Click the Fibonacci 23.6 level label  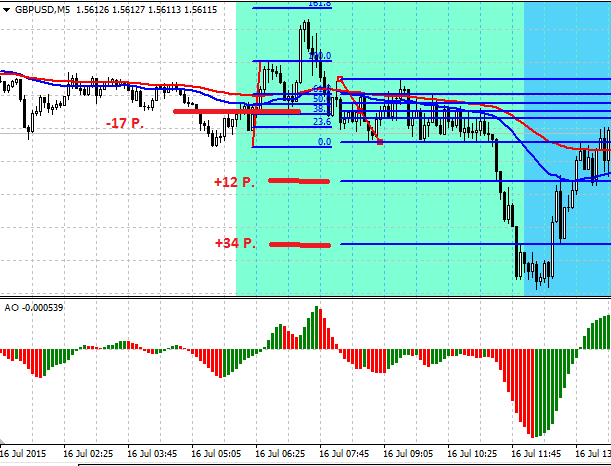pyautogui.click(x=322, y=122)
